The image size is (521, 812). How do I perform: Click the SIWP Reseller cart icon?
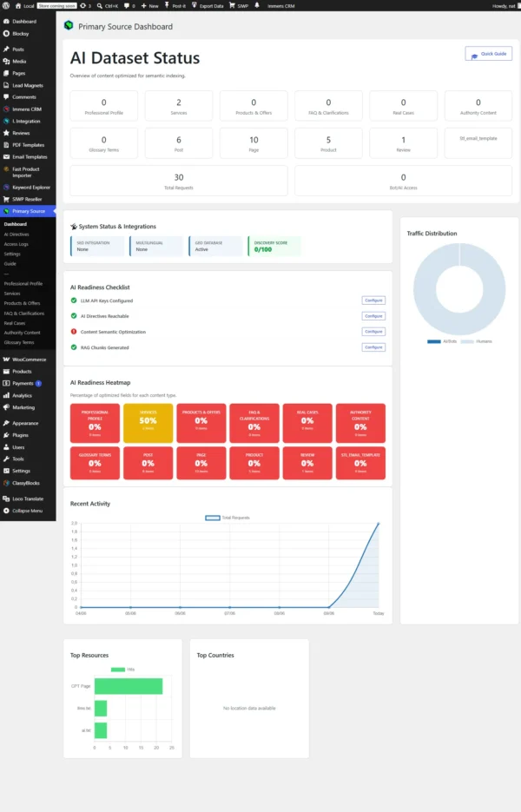6,199
